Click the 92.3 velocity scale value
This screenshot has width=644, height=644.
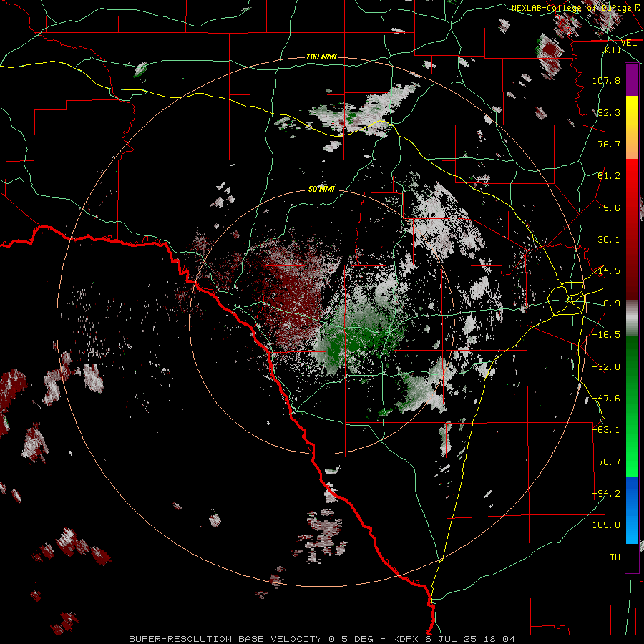(609, 112)
